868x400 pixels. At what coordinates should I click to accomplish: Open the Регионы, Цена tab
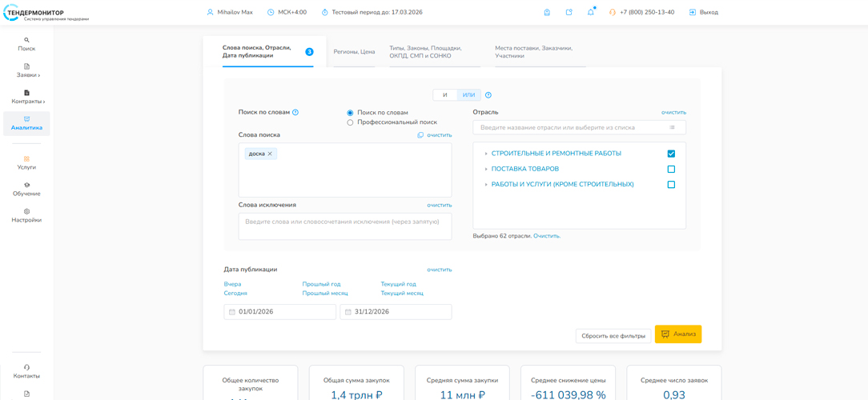(x=354, y=52)
